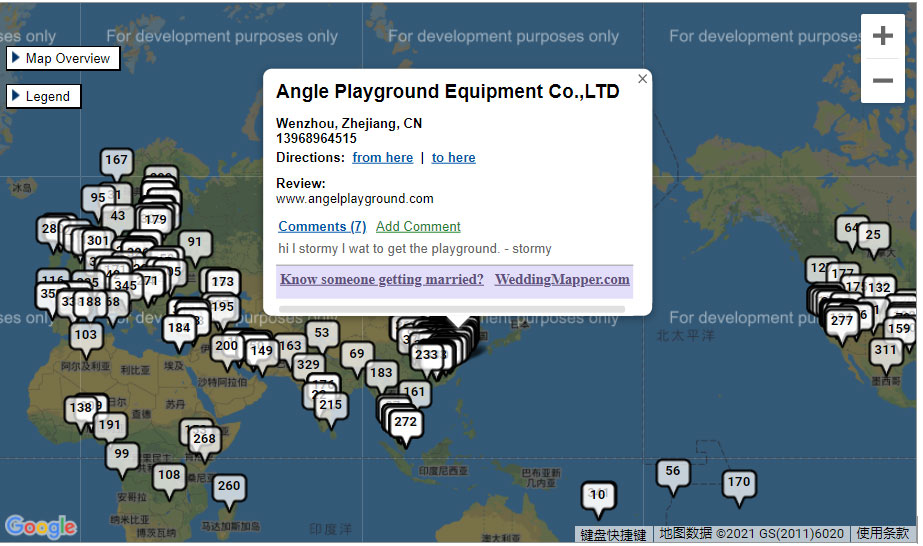Click the Add Comment link
The image size is (923, 546).
pyautogui.click(x=418, y=227)
